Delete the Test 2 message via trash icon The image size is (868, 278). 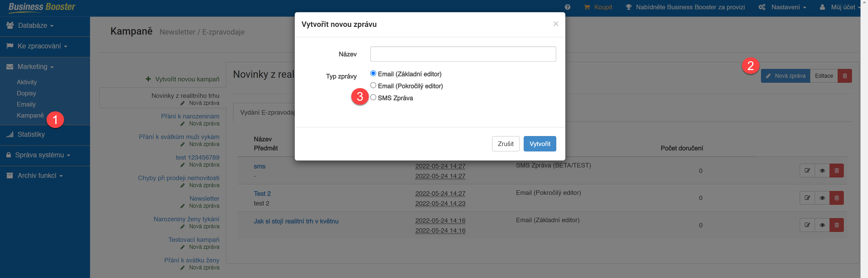pos(836,198)
